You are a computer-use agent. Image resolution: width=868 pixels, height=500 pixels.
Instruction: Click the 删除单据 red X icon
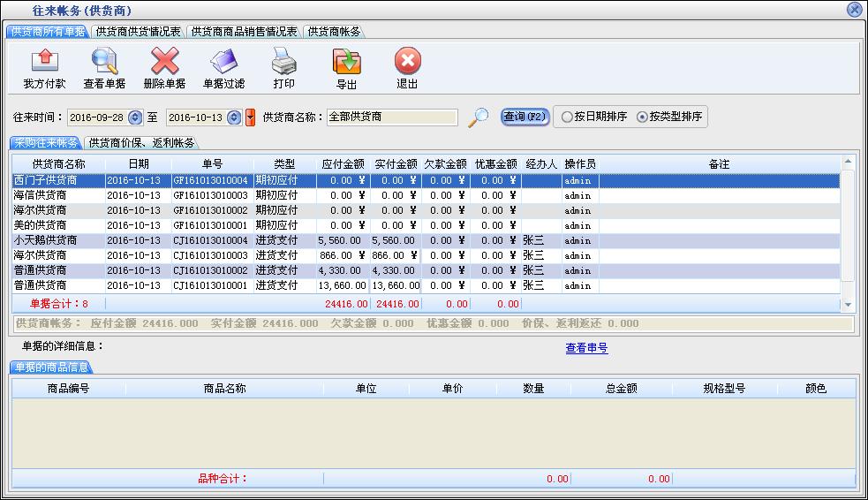pyautogui.click(x=164, y=62)
